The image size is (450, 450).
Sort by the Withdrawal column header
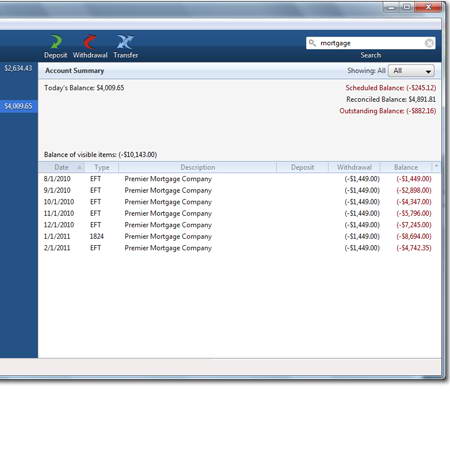[354, 167]
